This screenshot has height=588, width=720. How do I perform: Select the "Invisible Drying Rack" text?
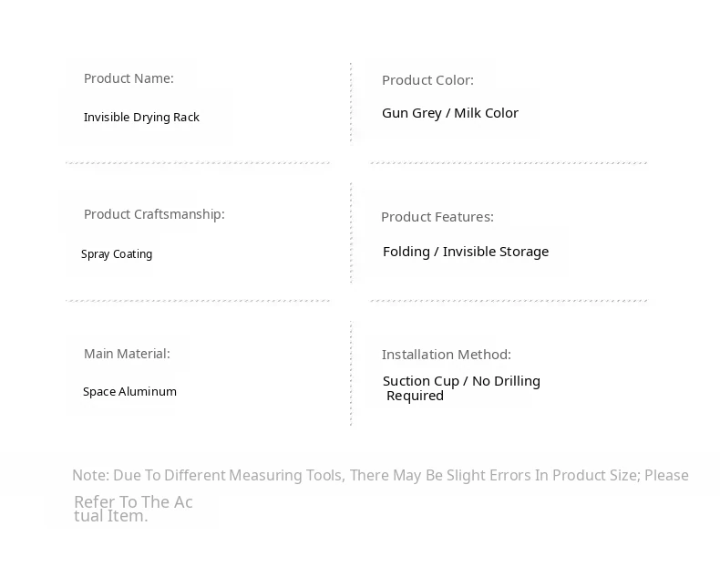click(141, 118)
